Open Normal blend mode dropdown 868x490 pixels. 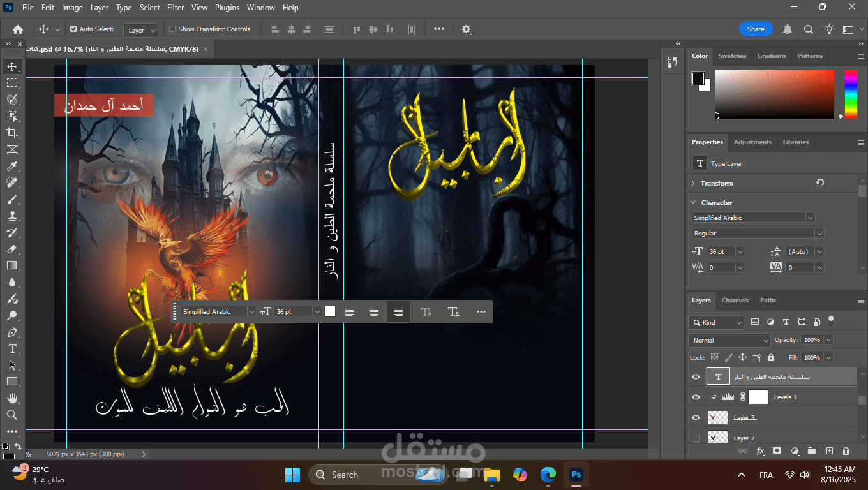[730, 340]
